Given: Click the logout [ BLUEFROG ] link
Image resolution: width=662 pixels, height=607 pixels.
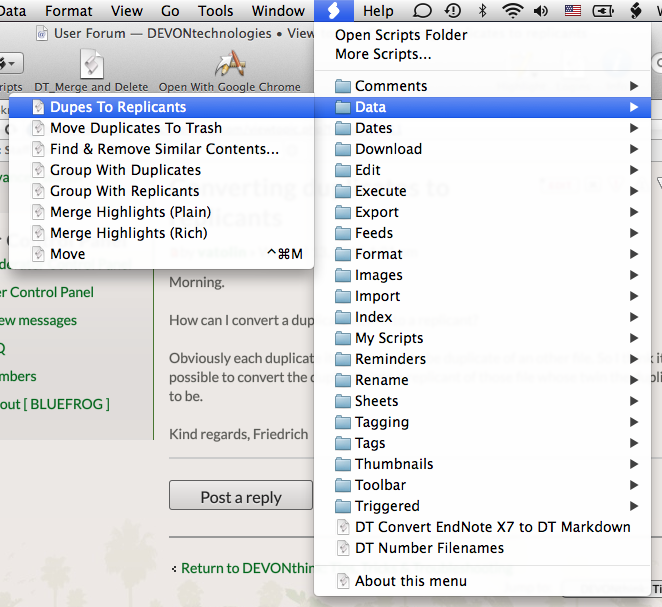Looking at the screenshot, I should click(55, 404).
